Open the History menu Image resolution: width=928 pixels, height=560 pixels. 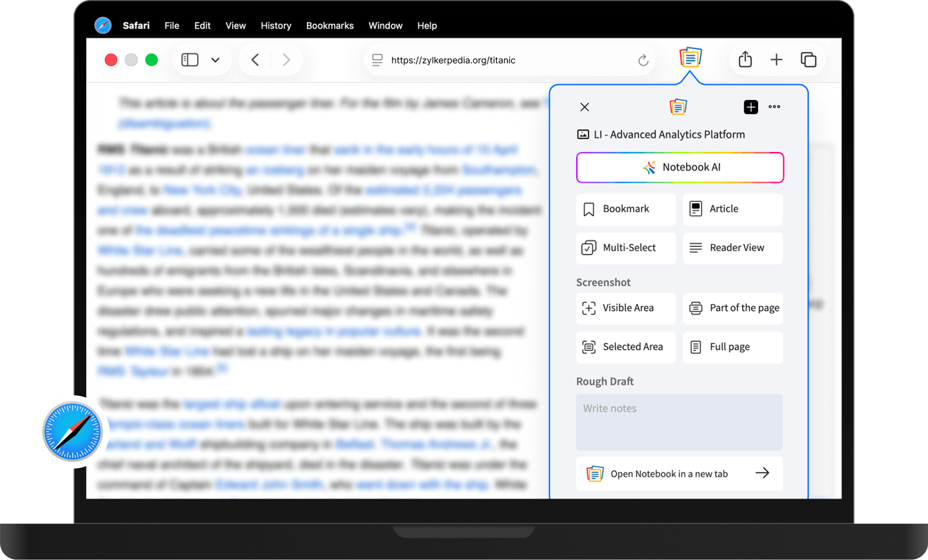click(x=276, y=26)
